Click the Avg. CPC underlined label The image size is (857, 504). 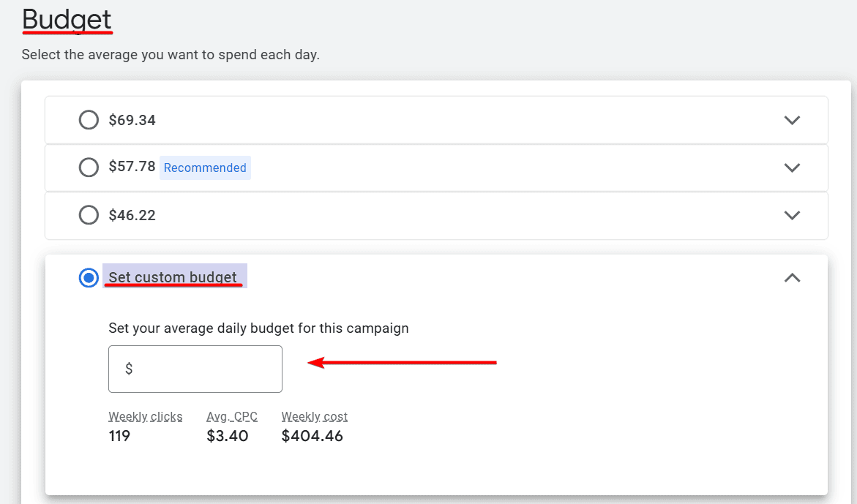point(231,416)
